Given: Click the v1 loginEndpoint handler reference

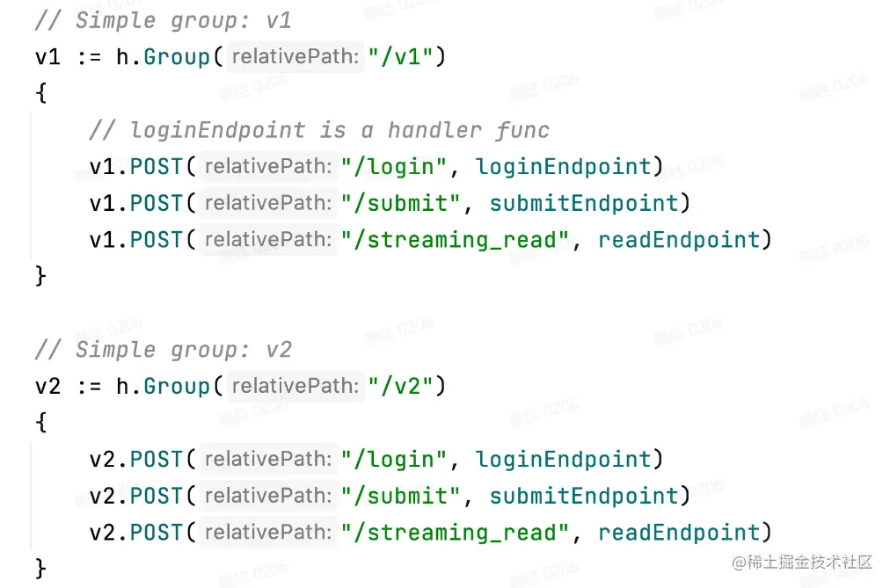Looking at the screenshot, I should click(563, 167).
